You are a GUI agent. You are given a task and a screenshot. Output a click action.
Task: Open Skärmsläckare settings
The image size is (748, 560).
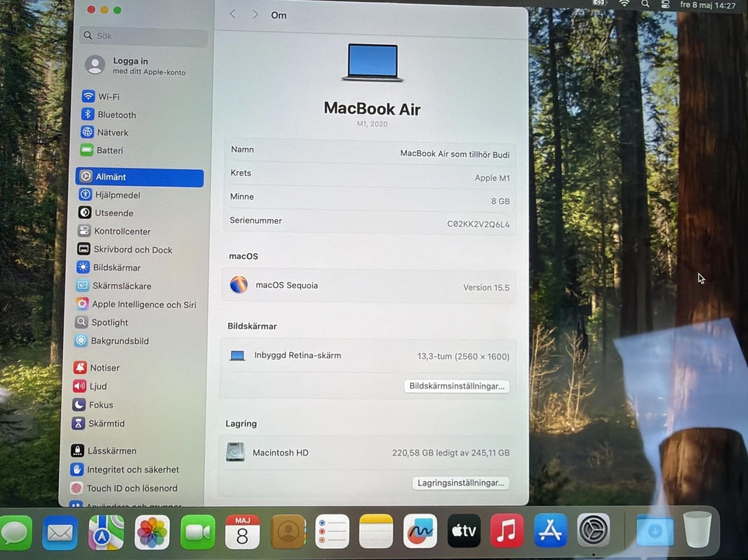[114, 286]
